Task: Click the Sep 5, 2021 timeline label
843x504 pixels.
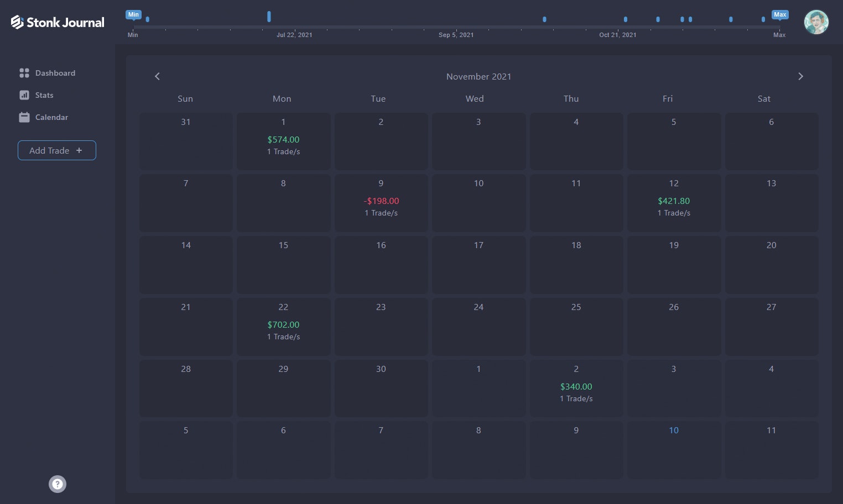Action: click(456, 35)
